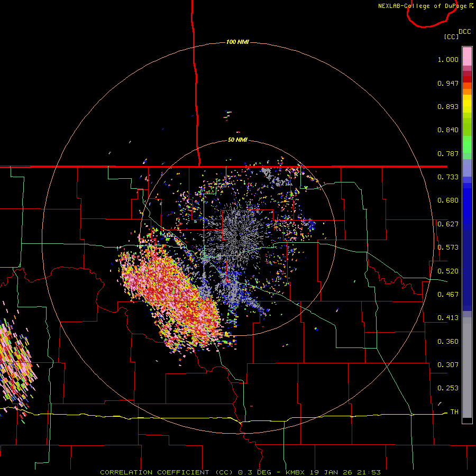476x476 pixels.
Task: Click the 0.413 scale value
Action: coord(448,318)
